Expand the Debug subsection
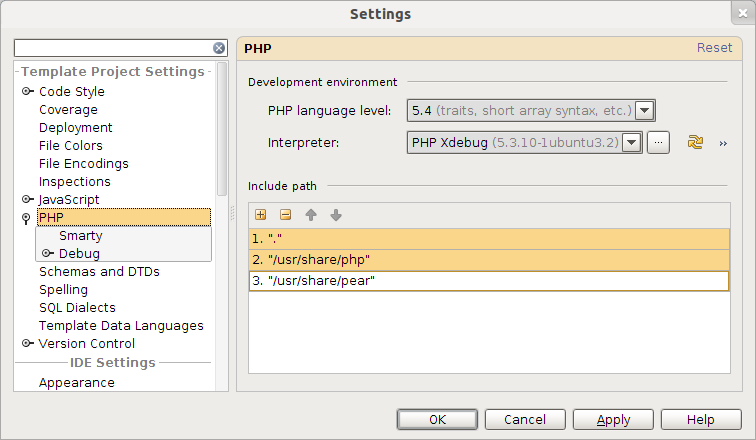This screenshot has width=756, height=440. click(47, 253)
